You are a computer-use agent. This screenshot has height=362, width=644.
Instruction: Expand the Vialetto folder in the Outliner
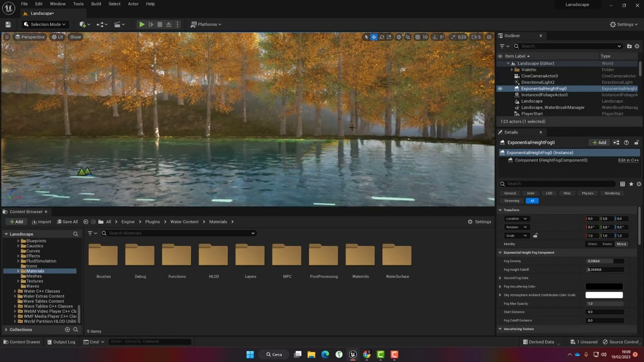pyautogui.click(x=512, y=69)
